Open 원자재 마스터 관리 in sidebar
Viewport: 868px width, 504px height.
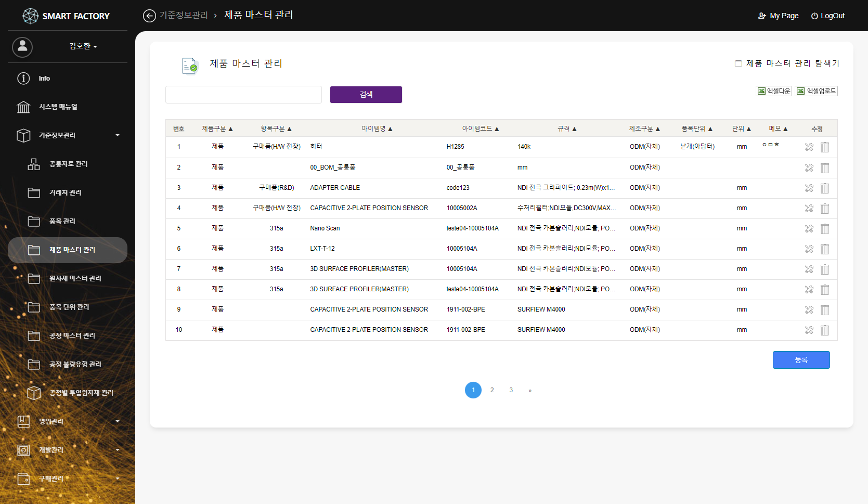point(75,279)
